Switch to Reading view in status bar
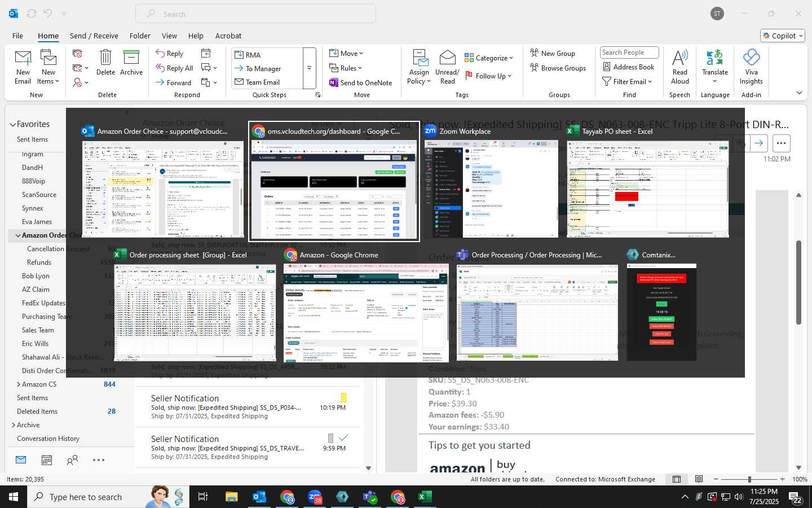 click(x=699, y=479)
